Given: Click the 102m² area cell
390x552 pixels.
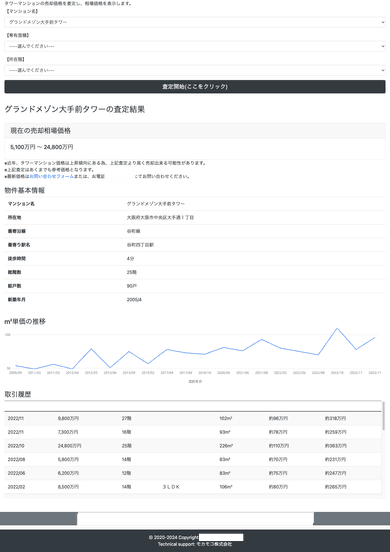Looking at the screenshot, I should [226, 418].
